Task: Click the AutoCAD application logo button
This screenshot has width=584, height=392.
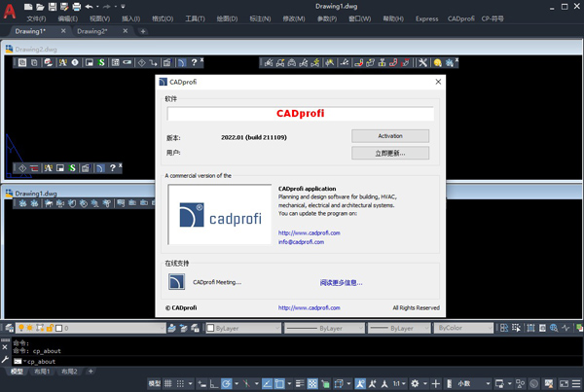Action: [x=10, y=11]
